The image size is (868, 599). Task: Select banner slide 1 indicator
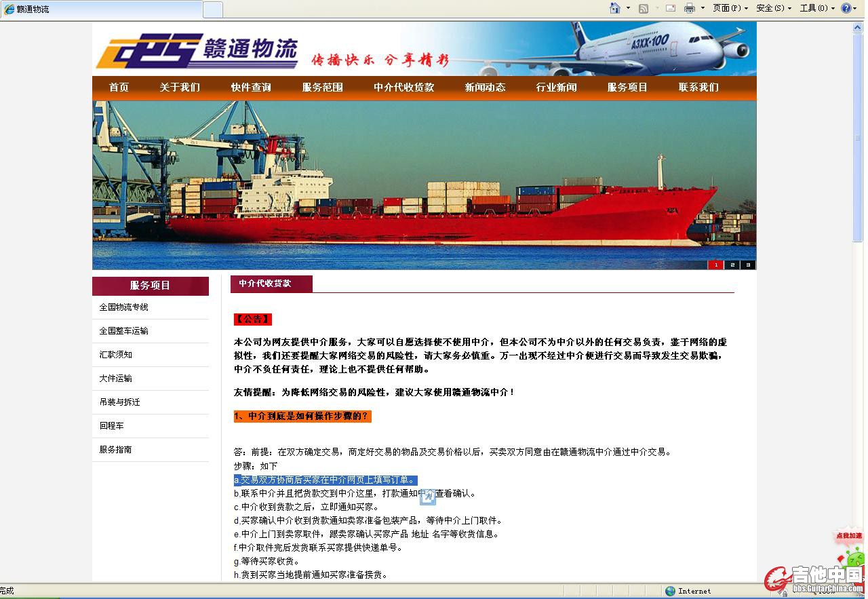(715, 265)
